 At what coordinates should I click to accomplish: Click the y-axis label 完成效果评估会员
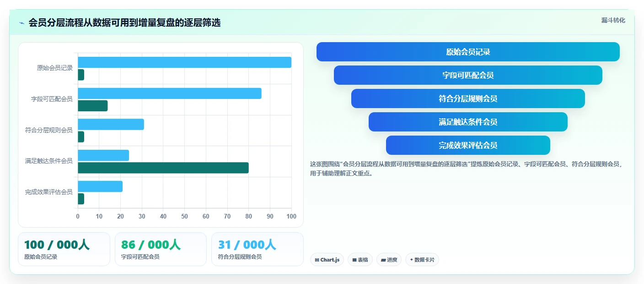click(x=49, y=192)
